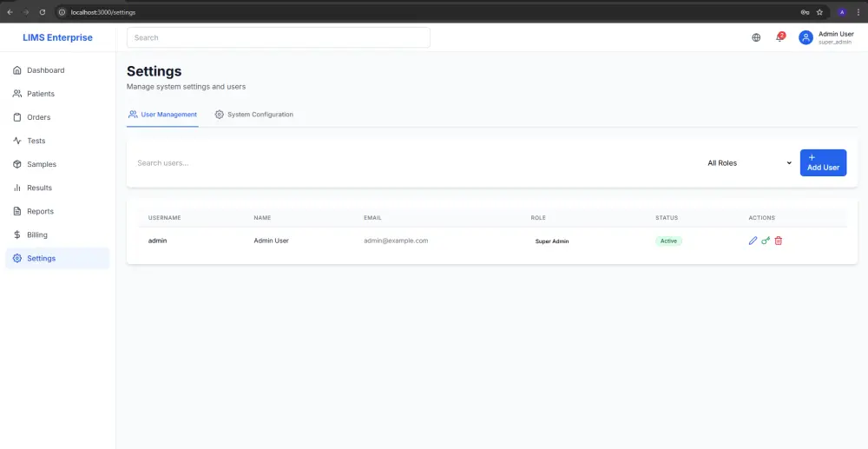Click the Billing dollar sign icon
868x449 pixels.
[17, 234]
